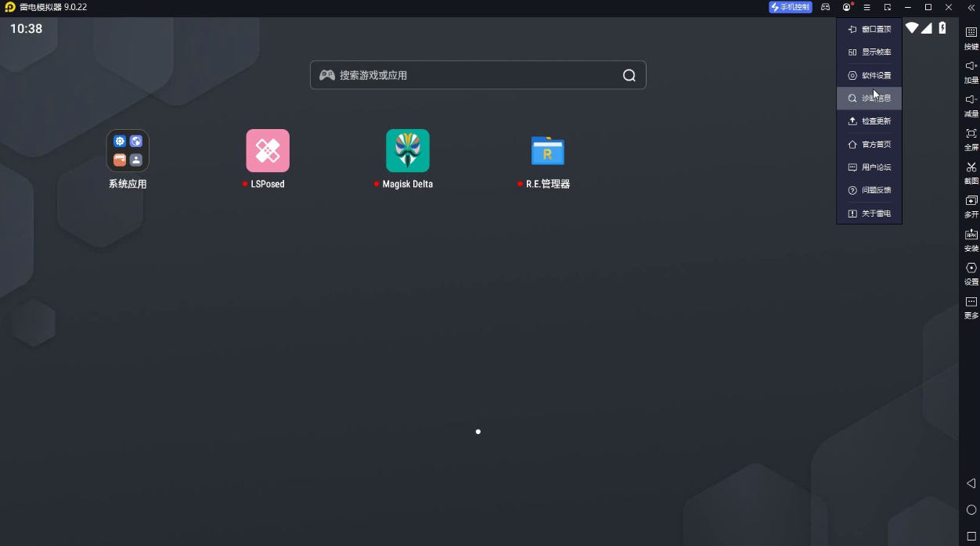Minimize the emulator window
This screenshot has height=546, width=980.
tap(908, 7)
